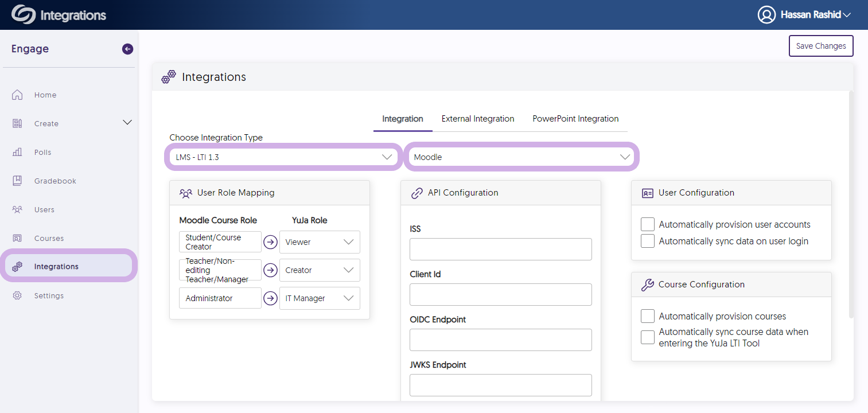Open Users from the sidebar

point(44,210)
